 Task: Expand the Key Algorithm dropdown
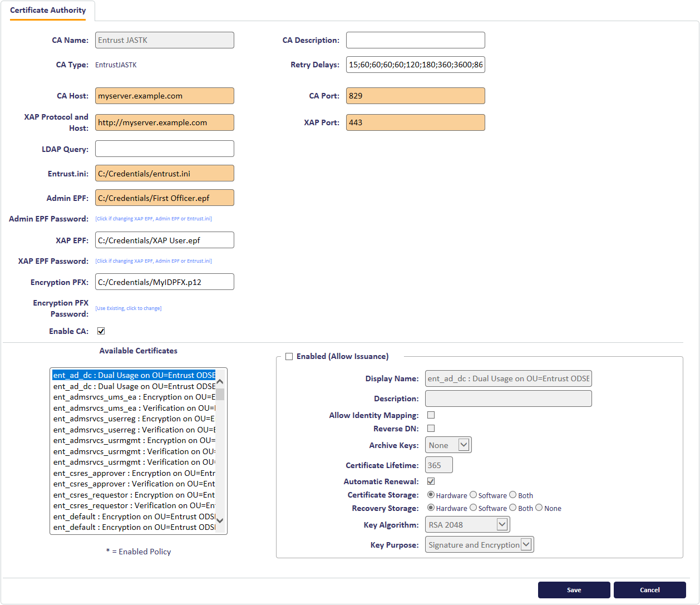coord(467,524)
